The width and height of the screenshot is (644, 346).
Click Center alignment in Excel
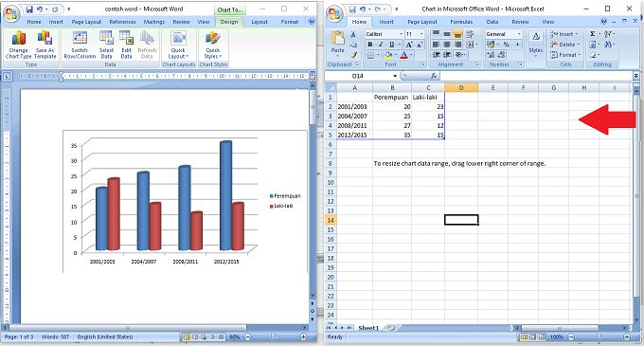pyautogui.click(x=447, y=45)
